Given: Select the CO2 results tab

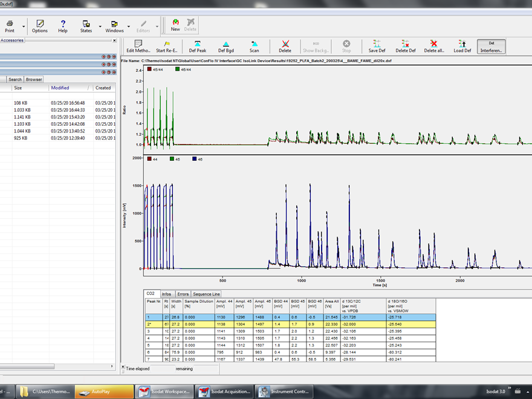Looking at the screenshot, I should (151, 293).
